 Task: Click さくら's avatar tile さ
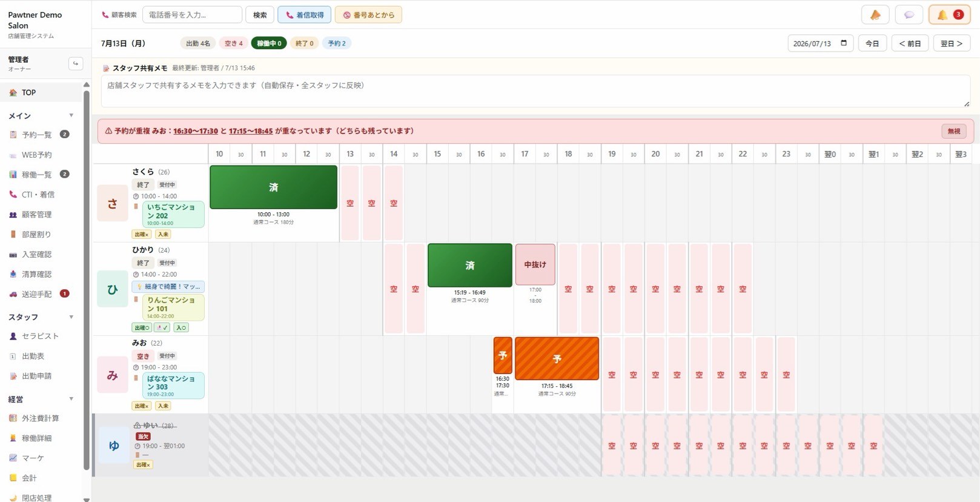tap(113, 203)
